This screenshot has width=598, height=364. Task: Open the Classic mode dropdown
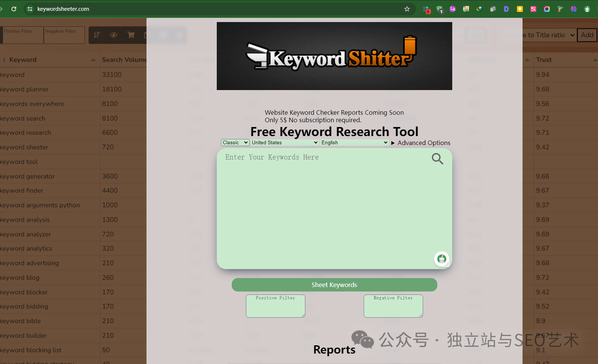(x=235, y=143)
